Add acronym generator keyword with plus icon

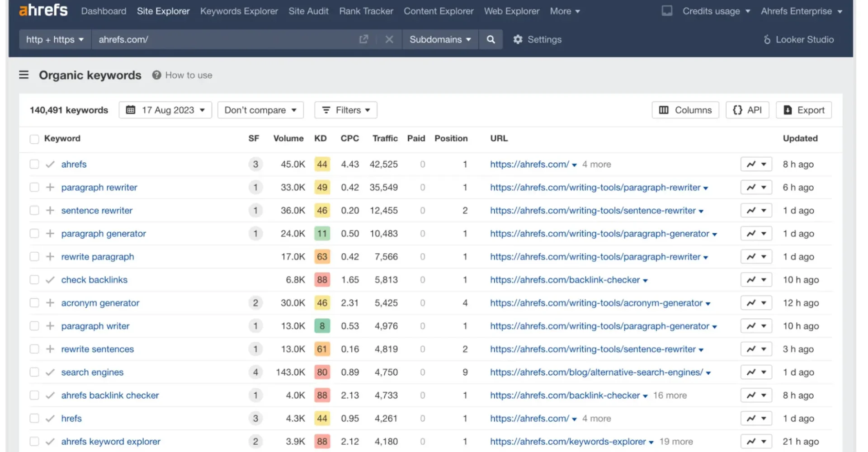[50, 302]
